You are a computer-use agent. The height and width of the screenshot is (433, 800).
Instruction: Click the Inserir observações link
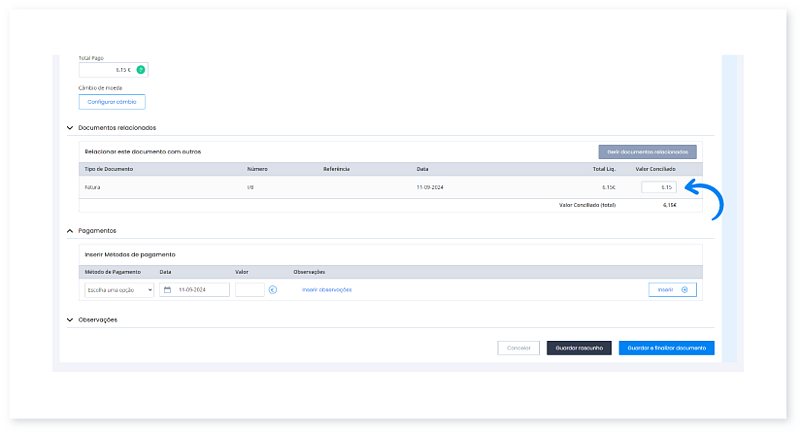pos(327,290)
